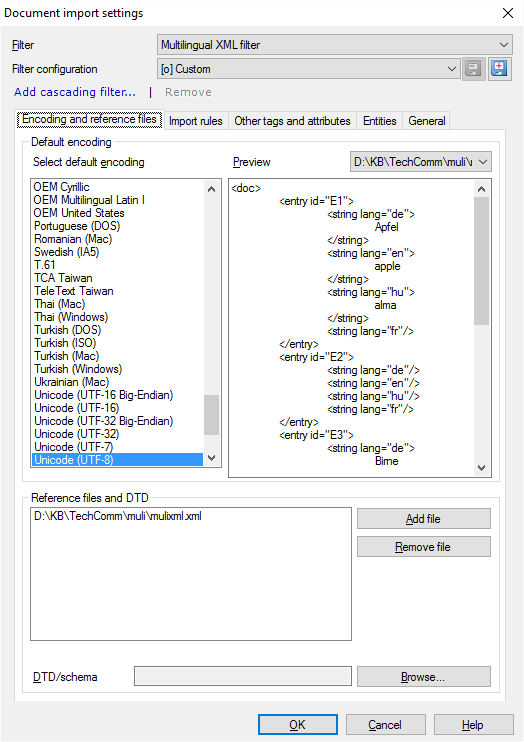Viewport: 524px width, 742px height.
Task: Select Unicode (UTF-16 Big-Endian) encoding
Action: click(x=117, y=395)
